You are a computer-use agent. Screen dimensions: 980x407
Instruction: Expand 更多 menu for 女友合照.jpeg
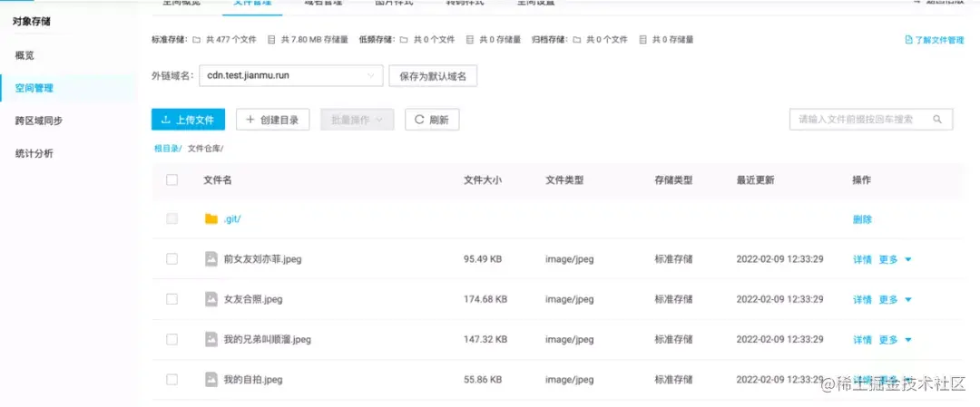coord(895,300)
